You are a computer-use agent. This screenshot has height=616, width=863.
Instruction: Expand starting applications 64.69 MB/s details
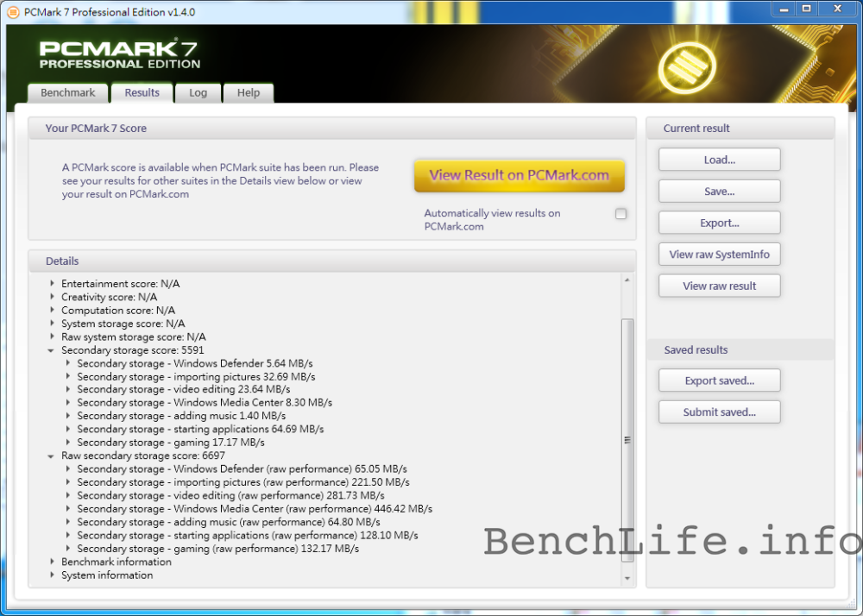coord(68,429)
